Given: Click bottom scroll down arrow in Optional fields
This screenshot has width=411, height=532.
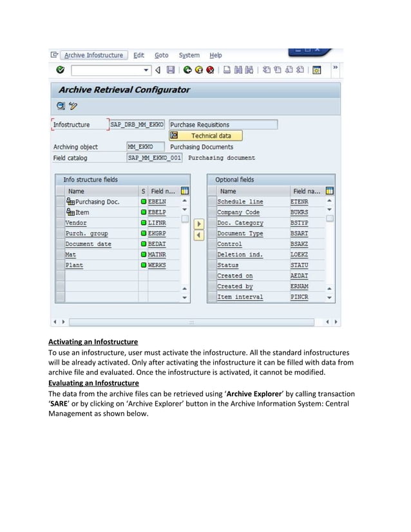Looking at the screenshot, I should click(x=329, y=298).
